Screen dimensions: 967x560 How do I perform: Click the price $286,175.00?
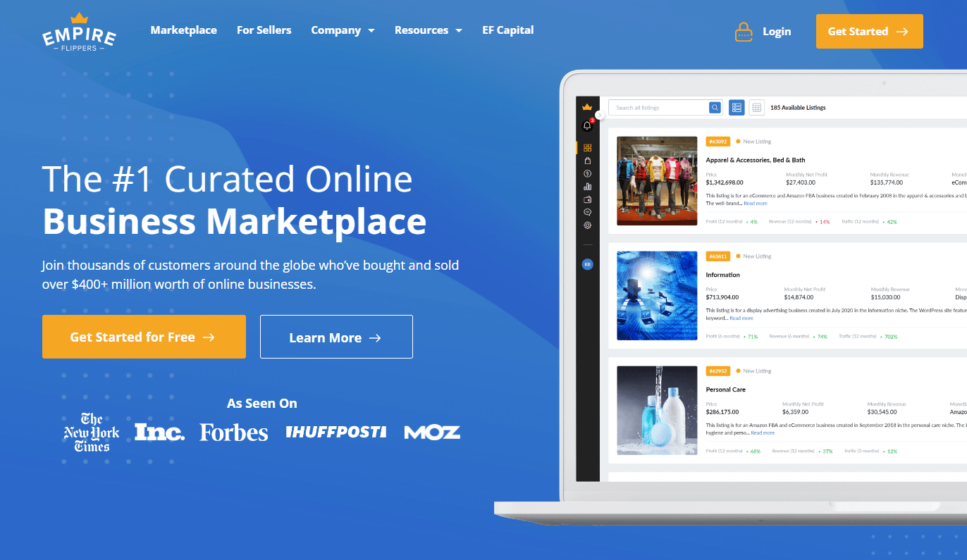point(722,411)
